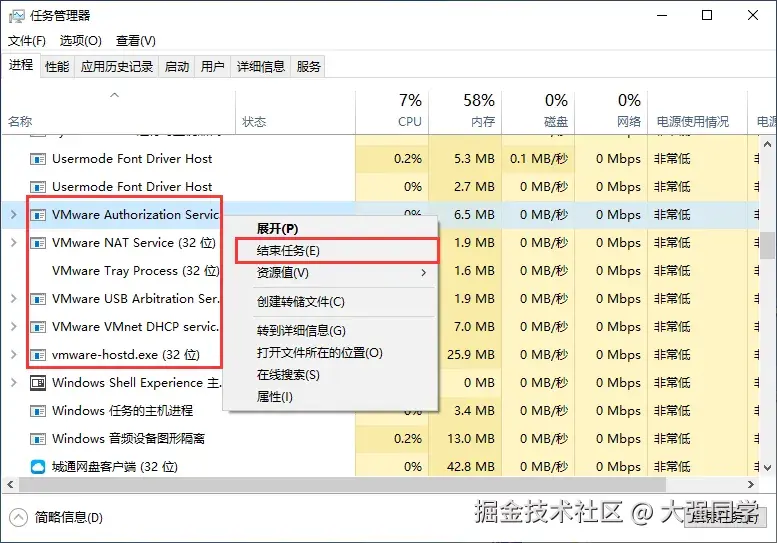The height and width of the screenshot is (543, 777).
Task: Sort by the 内存 column header
Action: (465, 112)
